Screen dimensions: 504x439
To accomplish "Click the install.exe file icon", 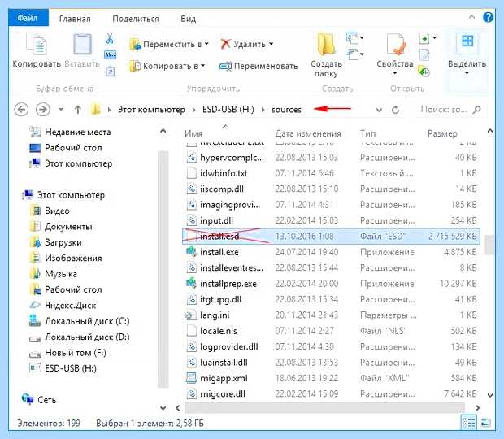I will pyautogui.click(x=191, y=252).
